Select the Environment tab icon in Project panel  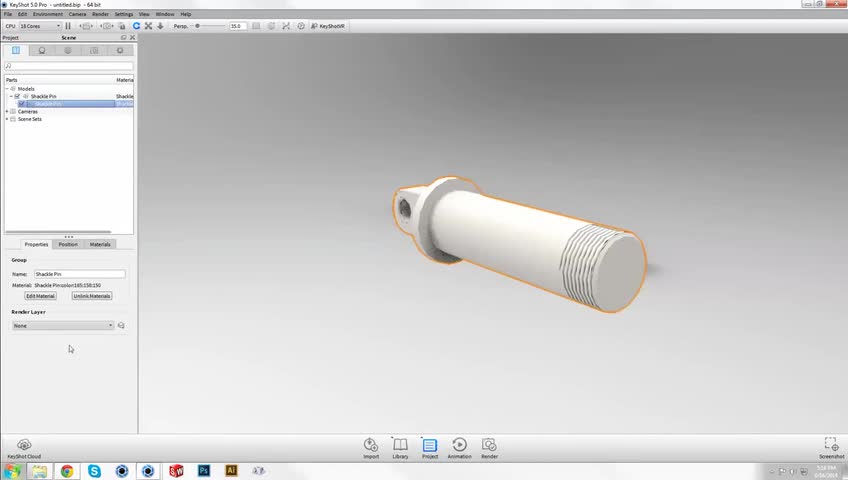coord(68,50)
